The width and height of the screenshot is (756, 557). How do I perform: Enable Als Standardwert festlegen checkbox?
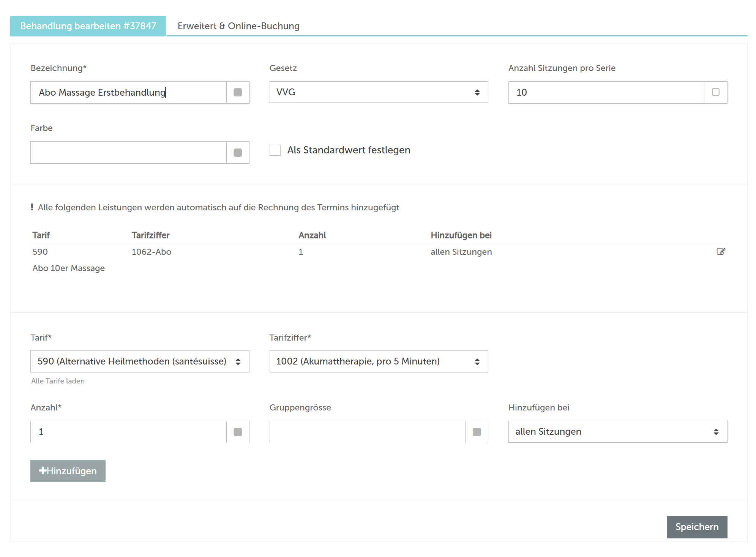(275, 150)
